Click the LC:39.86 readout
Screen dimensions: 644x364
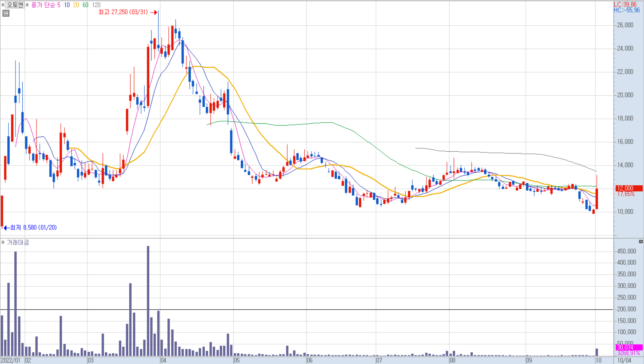point(625,4)
